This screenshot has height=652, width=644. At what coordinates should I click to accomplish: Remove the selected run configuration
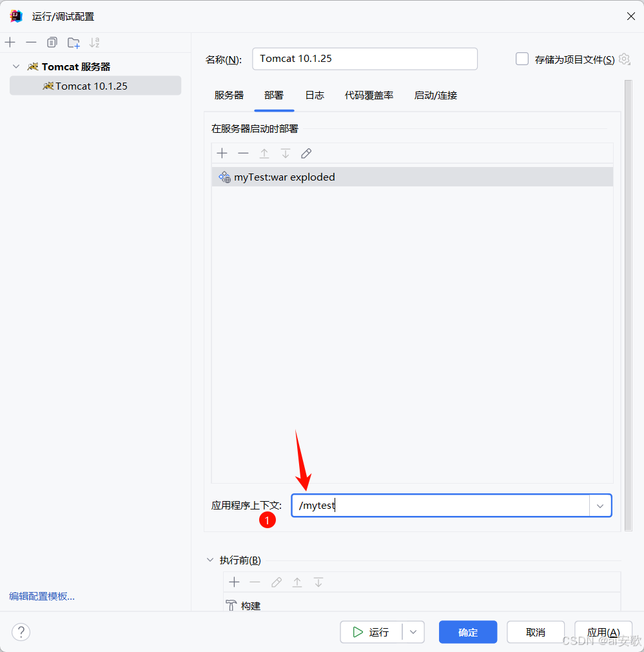(x=31, y=43)
